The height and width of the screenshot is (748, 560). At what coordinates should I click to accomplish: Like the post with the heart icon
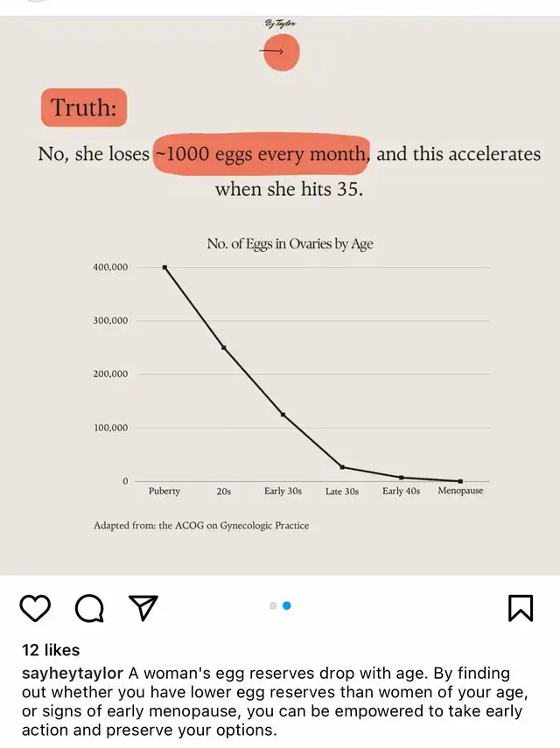(x=35, y=607)
